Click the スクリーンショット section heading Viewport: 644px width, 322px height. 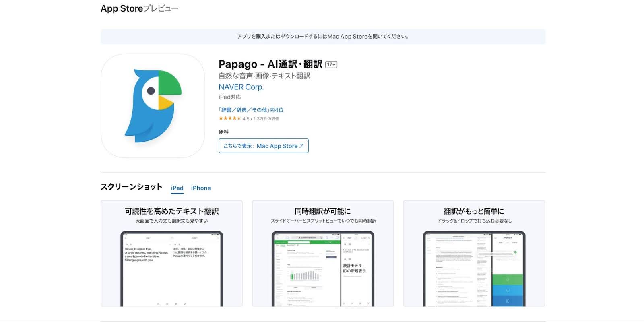pos(131,187)
